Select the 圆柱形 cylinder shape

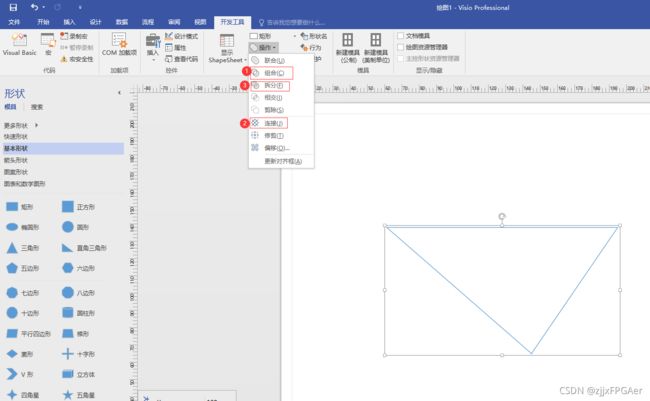(79, 313)
